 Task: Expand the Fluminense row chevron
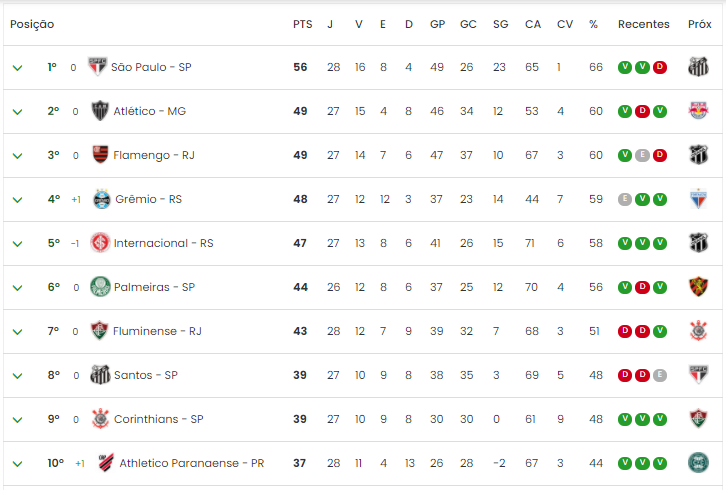(18, 332)
